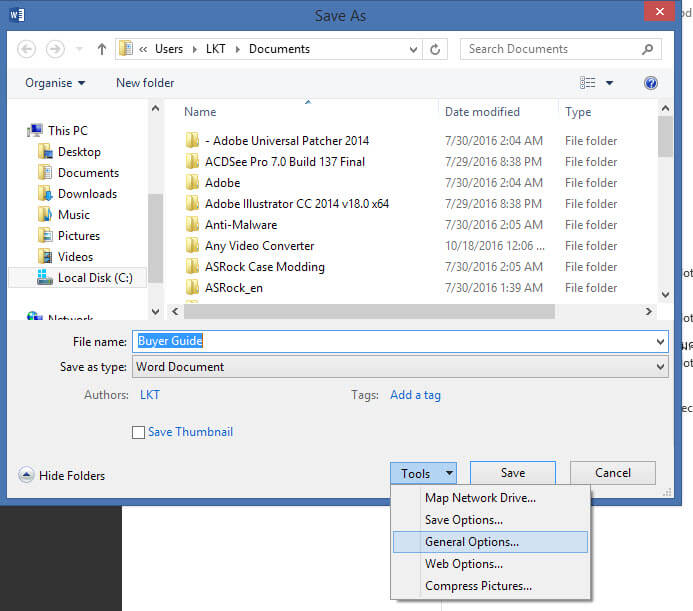Viewport: 693px width, 611px height.
Task: Click the Desktop folder icon in sidebar
Action: [x=45, y=152]
